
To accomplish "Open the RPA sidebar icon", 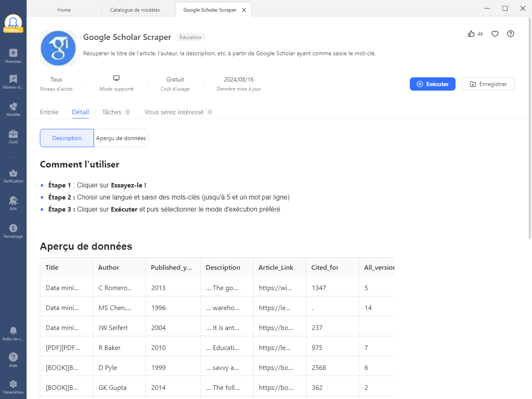I will pos(13,201).
